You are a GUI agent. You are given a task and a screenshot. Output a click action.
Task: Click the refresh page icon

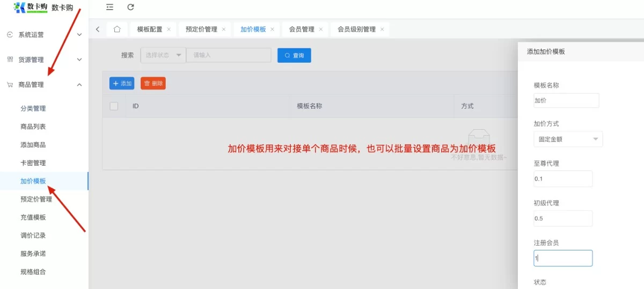[130, 8]
